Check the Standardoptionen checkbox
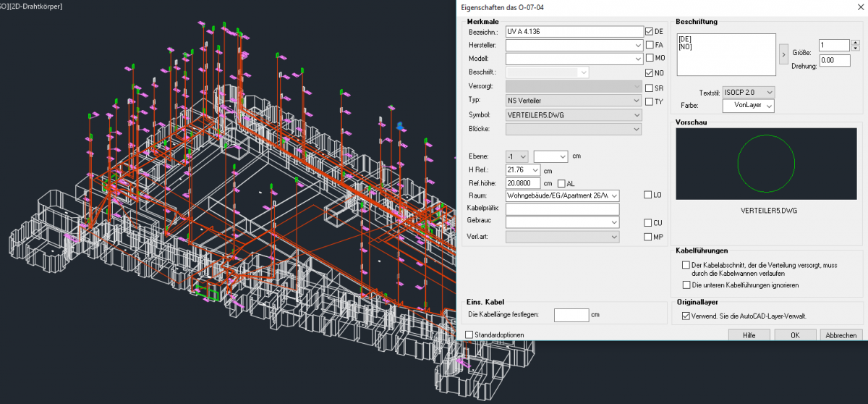Viewport: 868px width, 404px height. pos(469,334)
